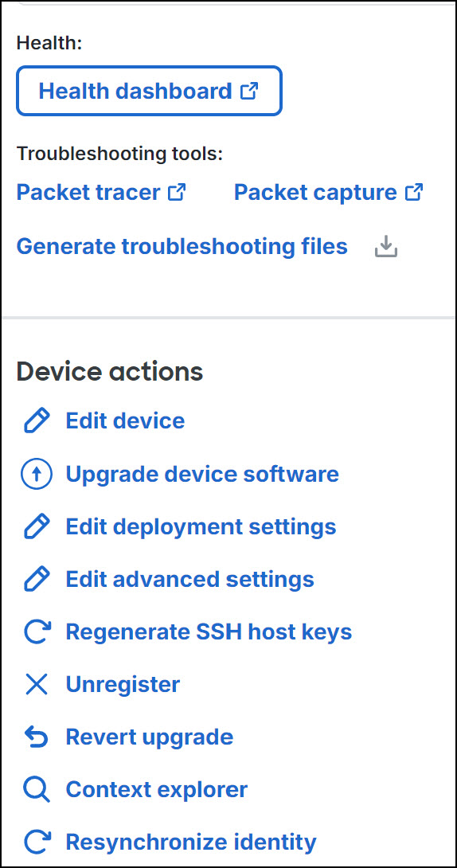Click the pencil icon next to Edit device
The image size is (457, 868).
pos(37,420)
